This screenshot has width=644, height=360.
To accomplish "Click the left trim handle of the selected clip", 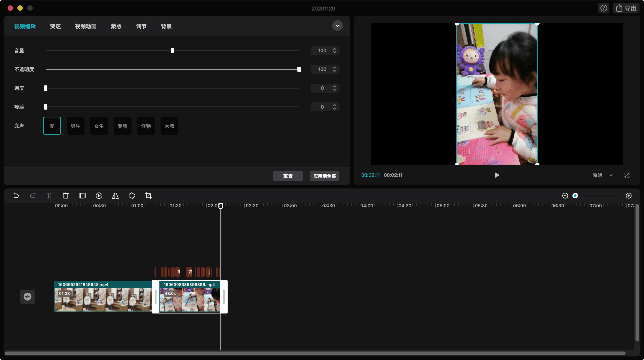I will [x=155, y=296].
